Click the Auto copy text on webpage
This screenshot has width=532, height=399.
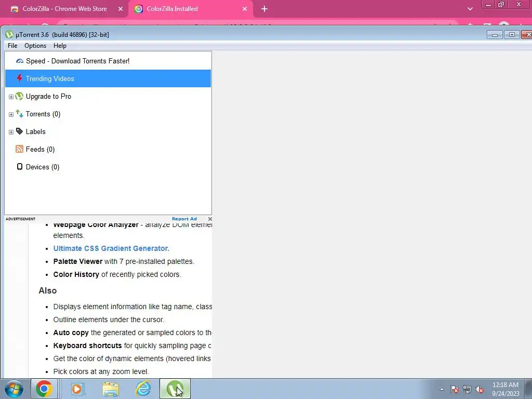(x=71, y=333)
